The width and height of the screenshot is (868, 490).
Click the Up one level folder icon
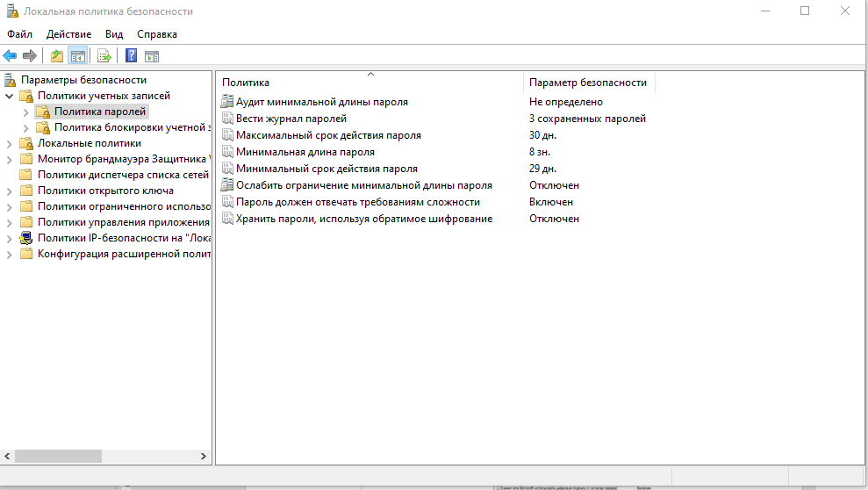pyautogui.click(x=57, y=56)
